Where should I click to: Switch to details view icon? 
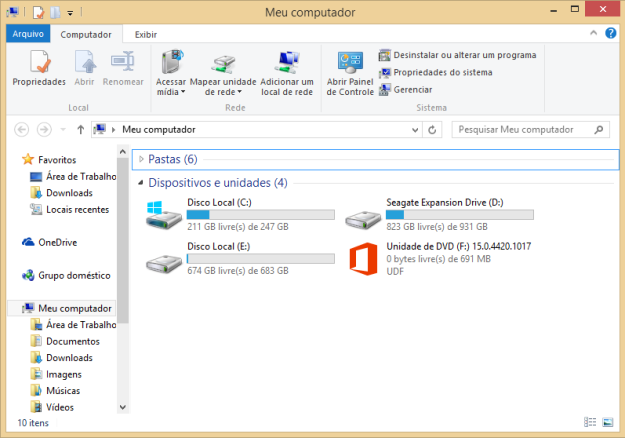590,422
